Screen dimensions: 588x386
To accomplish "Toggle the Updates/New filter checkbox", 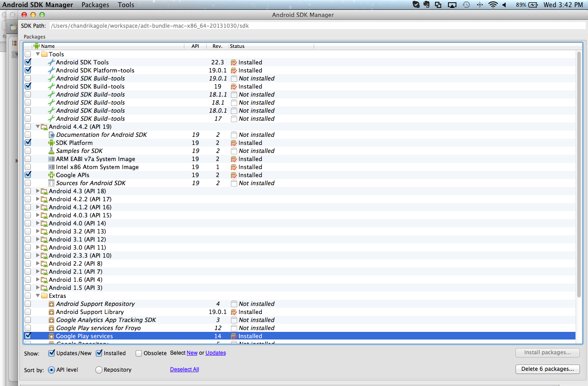I will pos(51,353).
